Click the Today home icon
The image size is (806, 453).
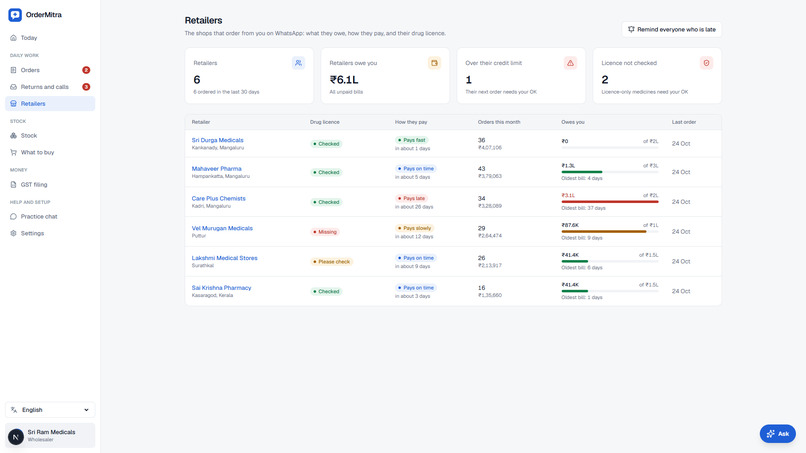[13, 38]
